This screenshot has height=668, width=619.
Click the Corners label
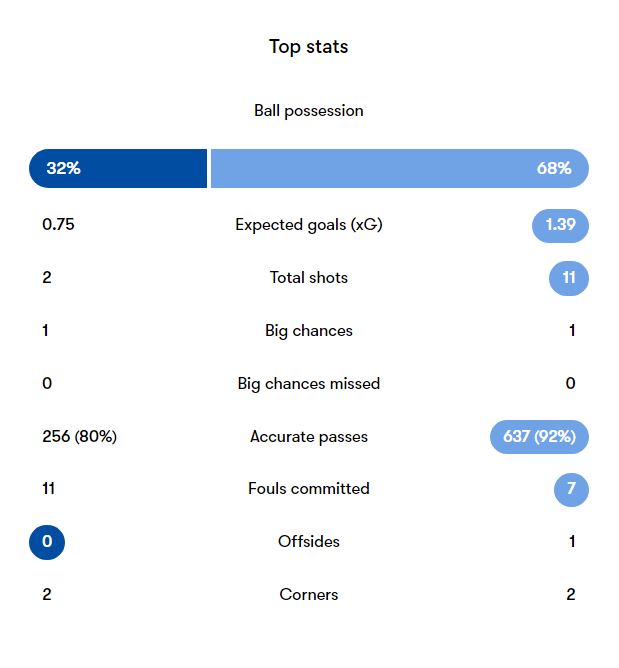(308, 594)
